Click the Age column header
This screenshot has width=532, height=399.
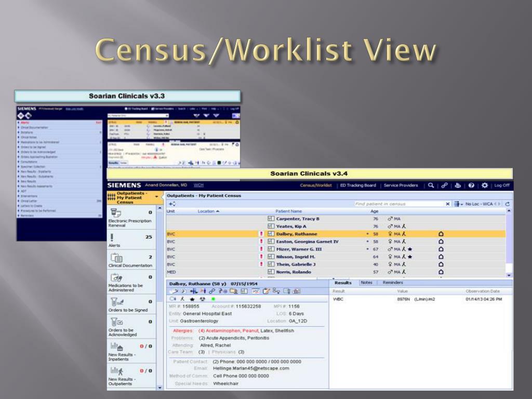(x=374, y=211)
